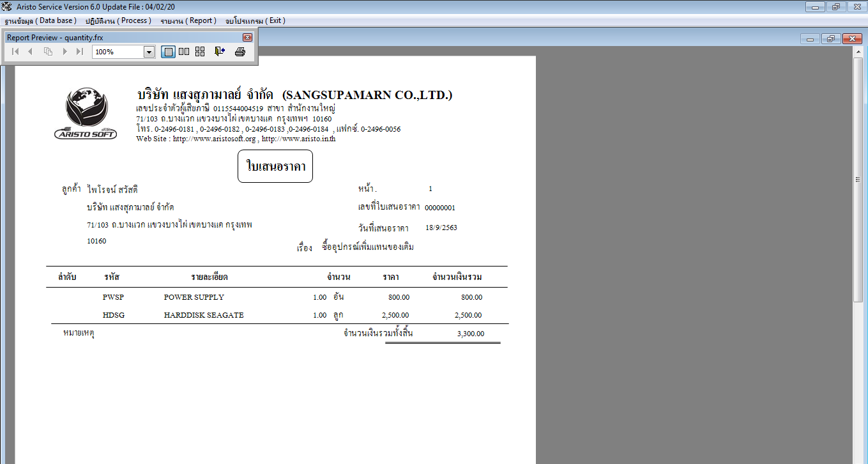Open the Report menu
The height and width of the screenshot is (464, 868).
(x=188, y=20)
